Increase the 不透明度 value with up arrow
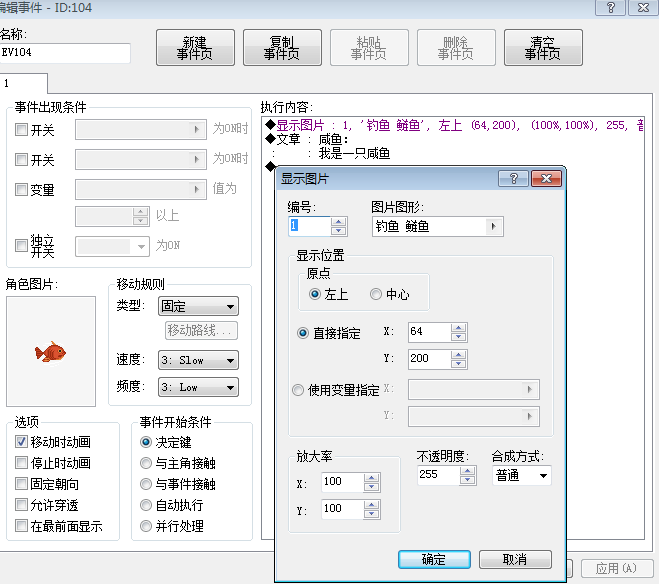 (x=467, y=471)
